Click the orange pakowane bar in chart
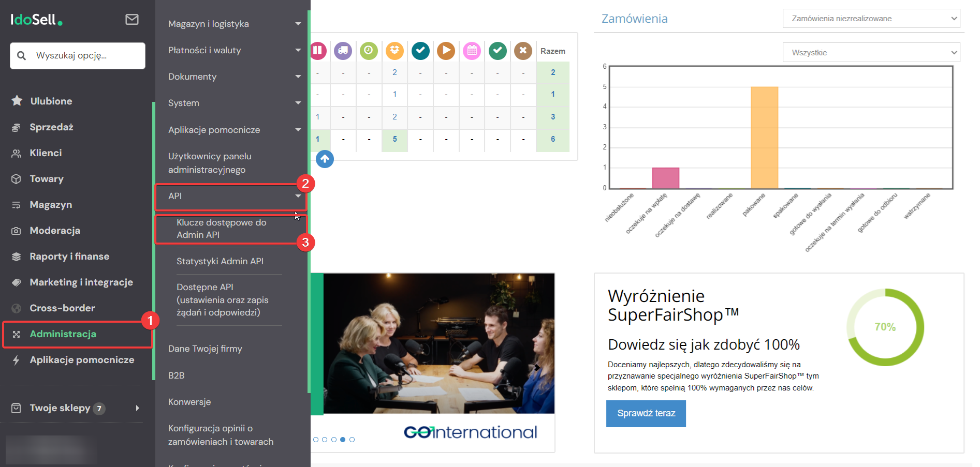Screen dimensions: 980x467 tap(764, 138)
